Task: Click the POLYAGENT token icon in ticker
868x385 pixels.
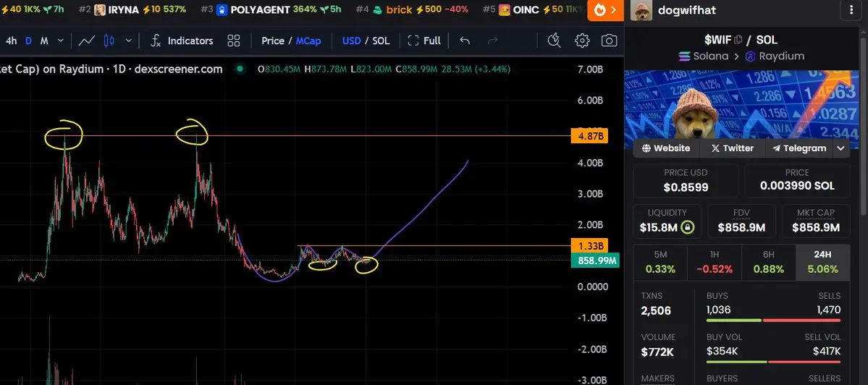Action: click(x=222, y=9)
